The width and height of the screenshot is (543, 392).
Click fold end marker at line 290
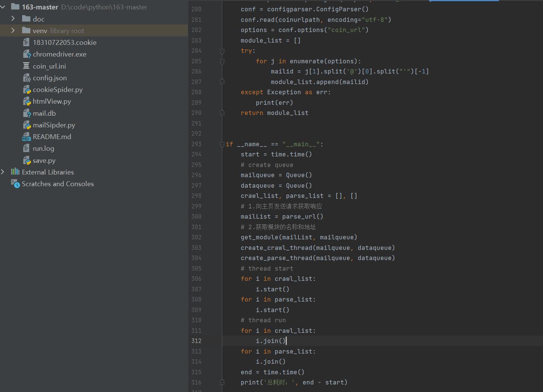pos(222,113)
